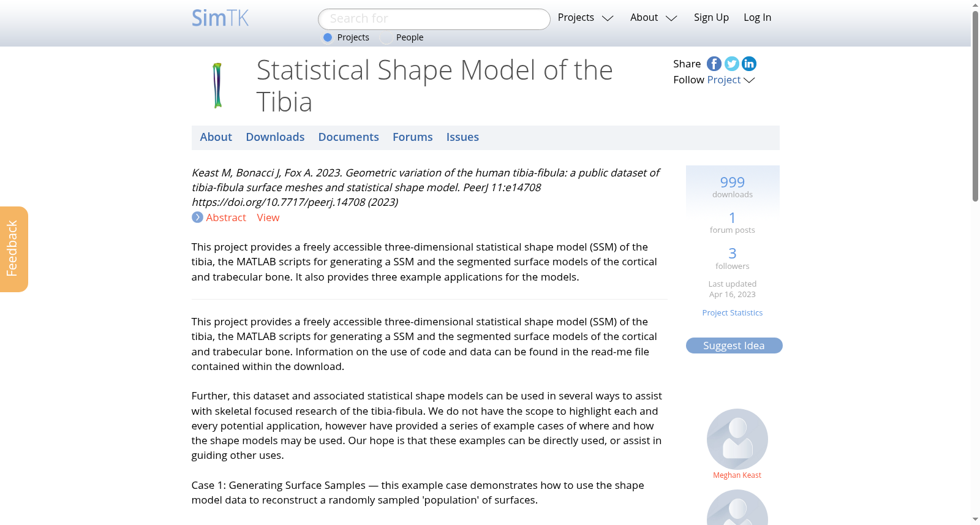Share project on Twitter icon
This screenshot has height=525, width=980.
(x=731, y=64)
